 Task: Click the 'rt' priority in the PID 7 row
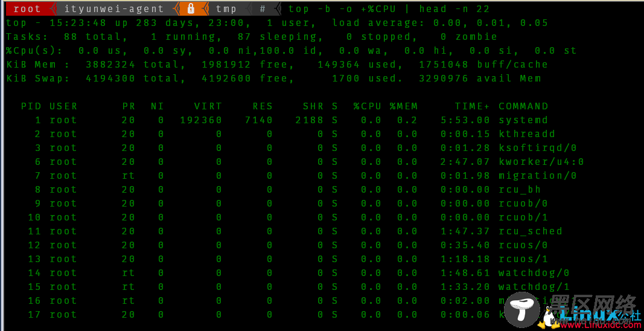click(x=128, y=176)
